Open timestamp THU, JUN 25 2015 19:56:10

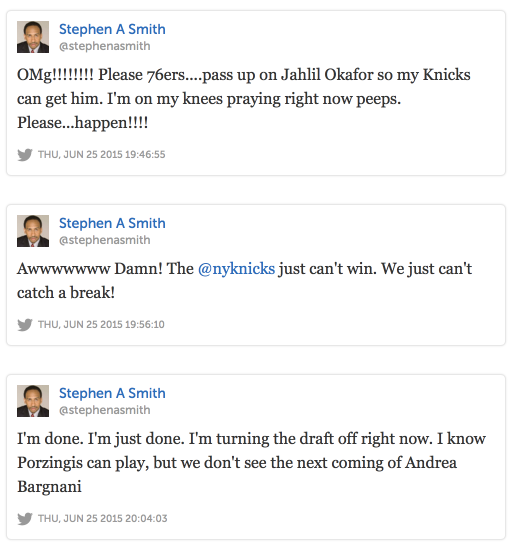101,324
